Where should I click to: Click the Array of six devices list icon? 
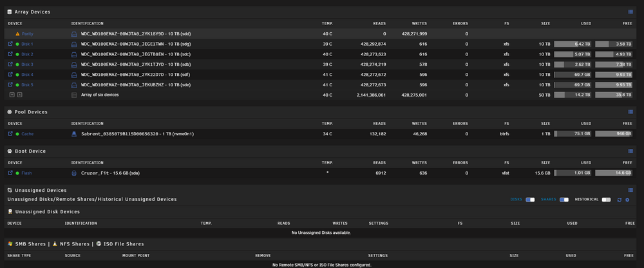[x=74, y=95]
